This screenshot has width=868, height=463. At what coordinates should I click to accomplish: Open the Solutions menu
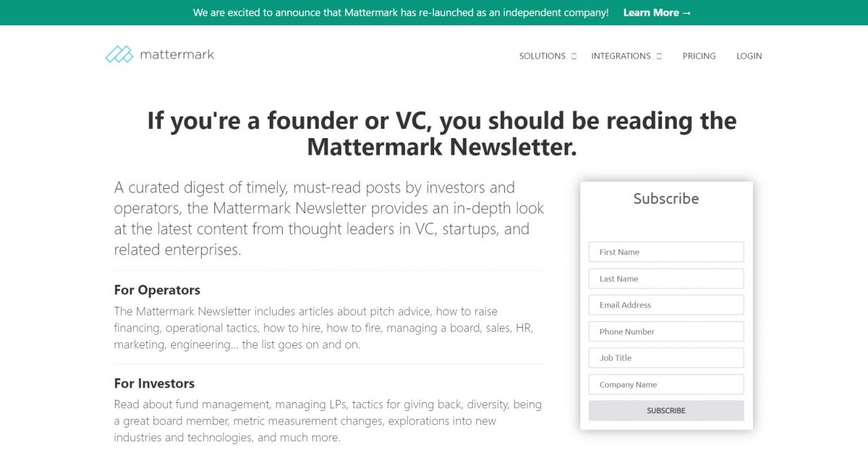pyautogui.click(x=542, y=56)
